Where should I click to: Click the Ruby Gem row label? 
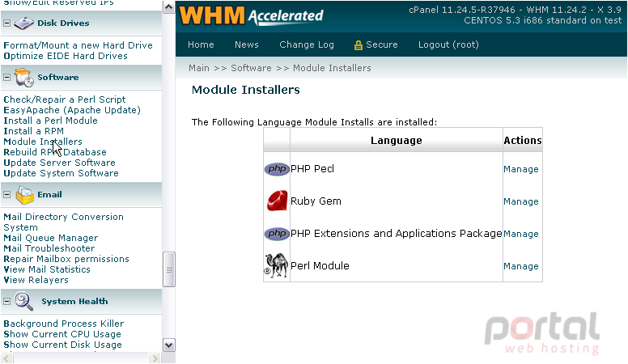click(316, 201)
